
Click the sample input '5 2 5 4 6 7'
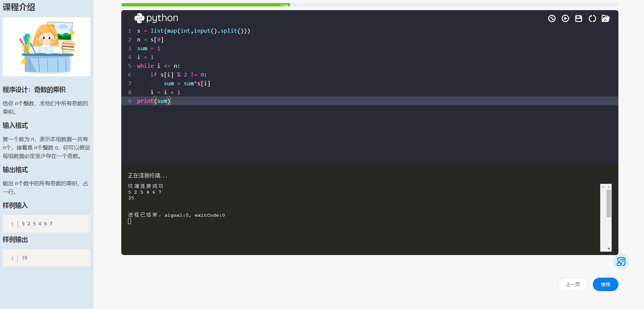(37, 224)
